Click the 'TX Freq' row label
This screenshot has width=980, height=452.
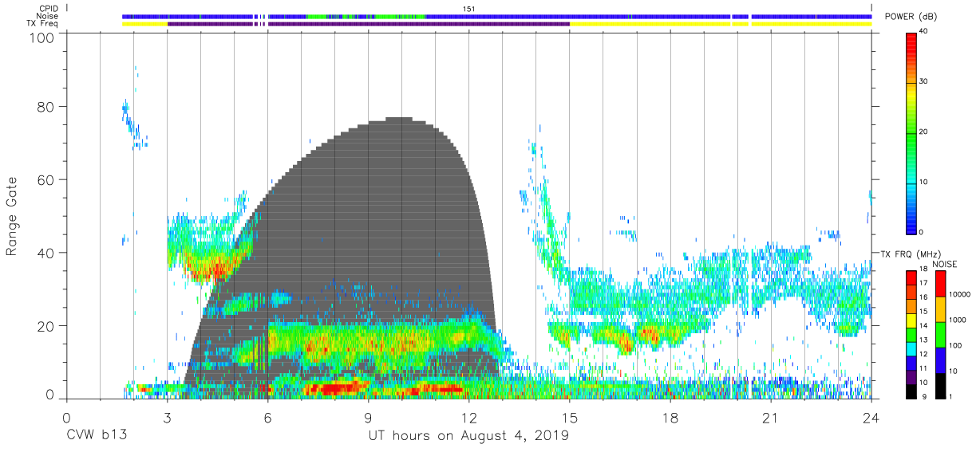(43, 24)
